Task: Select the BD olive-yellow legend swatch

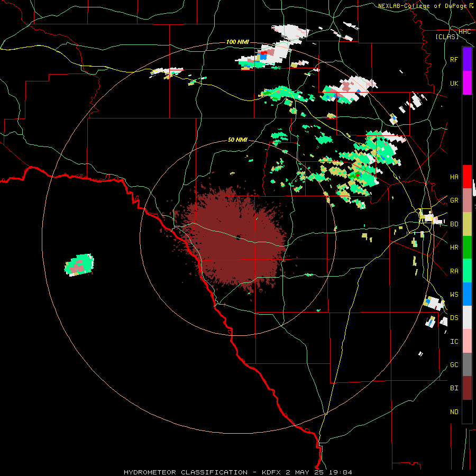Action: pyautogui.click(x=467, y=224)
